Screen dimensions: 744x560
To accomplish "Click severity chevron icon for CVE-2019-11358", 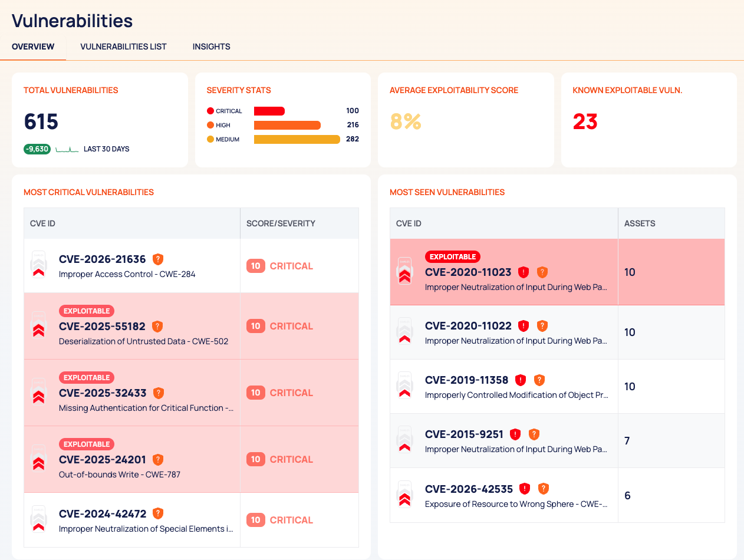I will click(404, 386).
